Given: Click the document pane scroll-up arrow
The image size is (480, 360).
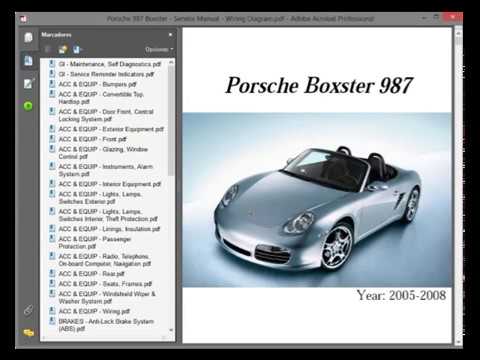Looking at the screenshot, I should [x=458, y=33].
